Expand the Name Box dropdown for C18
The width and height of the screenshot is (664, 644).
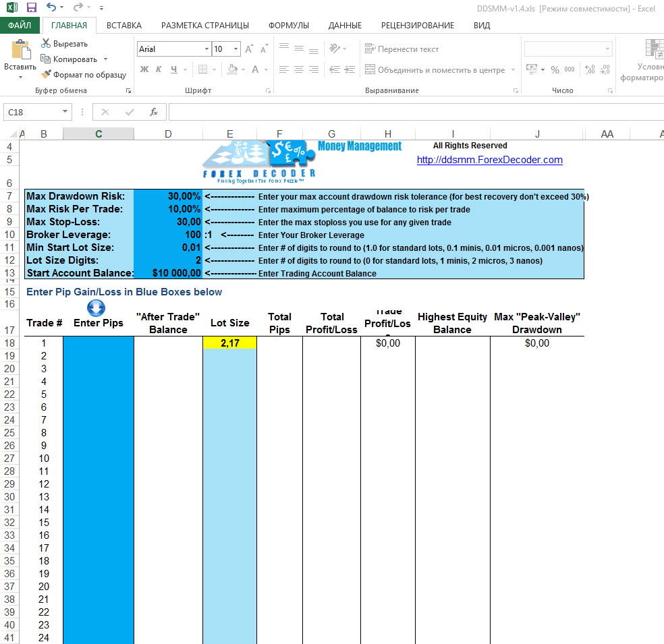point(65,112)
